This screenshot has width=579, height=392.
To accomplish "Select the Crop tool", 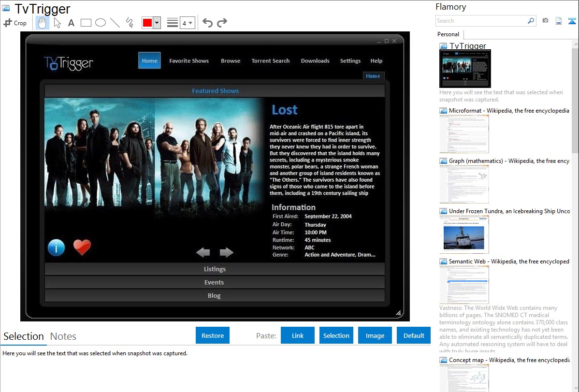I will [14, 23].
